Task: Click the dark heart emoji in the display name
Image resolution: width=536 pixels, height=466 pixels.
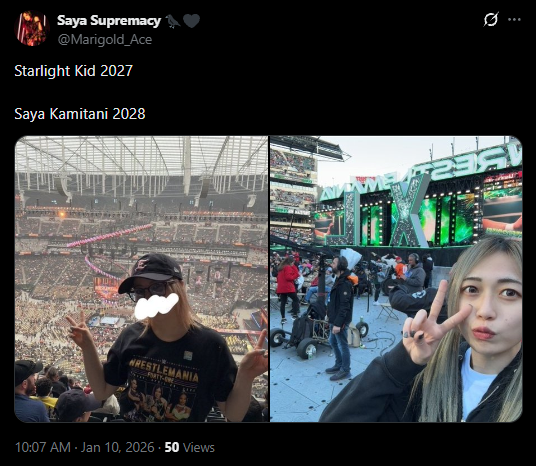Action: click(191, 21)
